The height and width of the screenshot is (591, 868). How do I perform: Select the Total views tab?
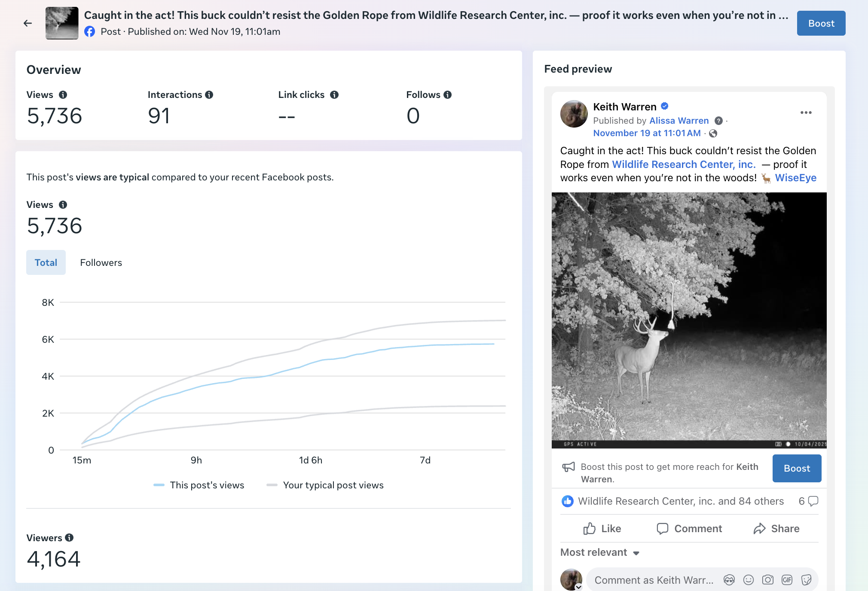coord(46,262)
